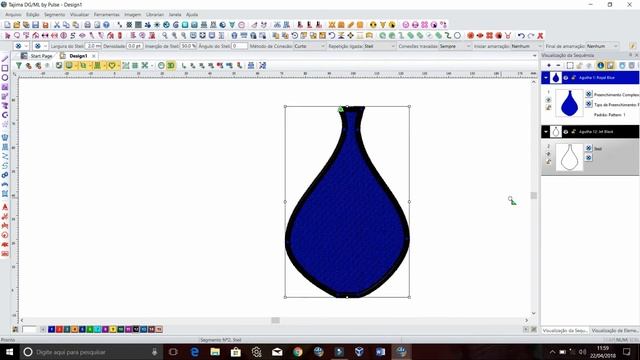
Task: Click the blue Undo arrow icon
Action: coord(521,36)
